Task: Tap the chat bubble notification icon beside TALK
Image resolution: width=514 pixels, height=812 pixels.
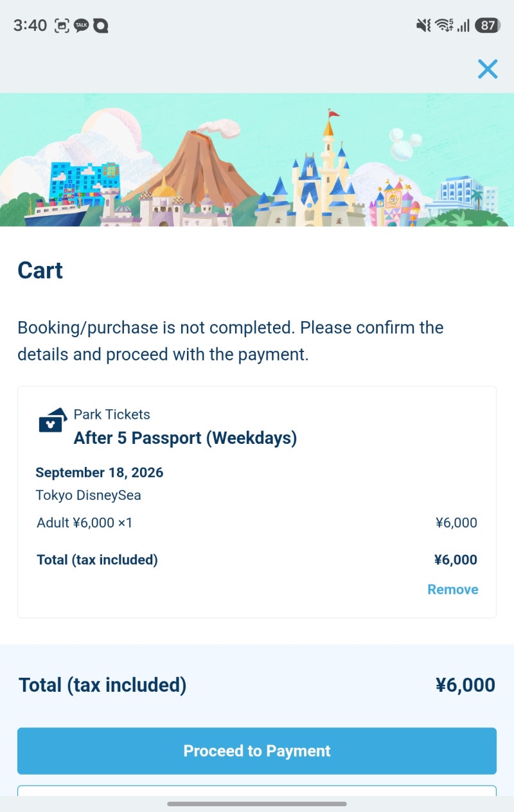Action: tap(100, 26)
